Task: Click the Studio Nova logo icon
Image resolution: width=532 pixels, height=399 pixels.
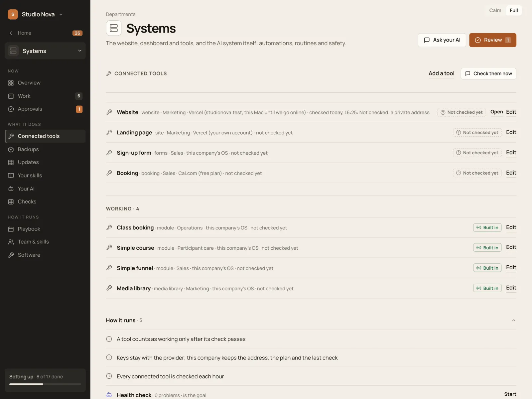Action: pyautogui.click(x=13, y=14)
